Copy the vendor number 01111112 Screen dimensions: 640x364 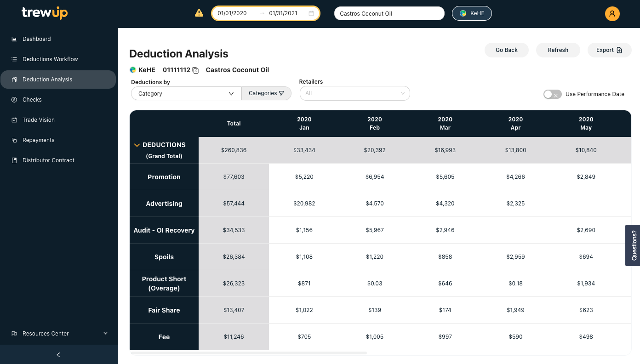195,70
